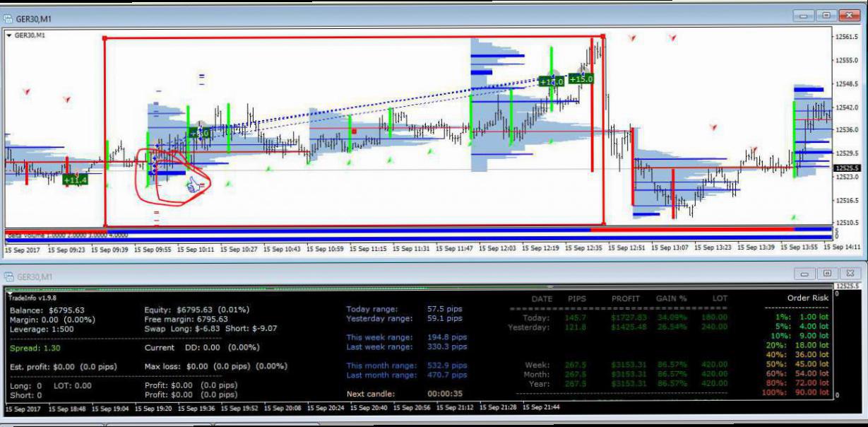Click the Order Risk header in TradeInfo panel

807,298
